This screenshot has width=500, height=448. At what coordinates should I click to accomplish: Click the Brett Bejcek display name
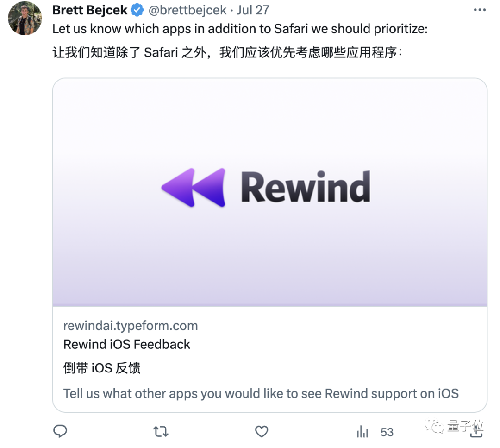click(90, 10)
